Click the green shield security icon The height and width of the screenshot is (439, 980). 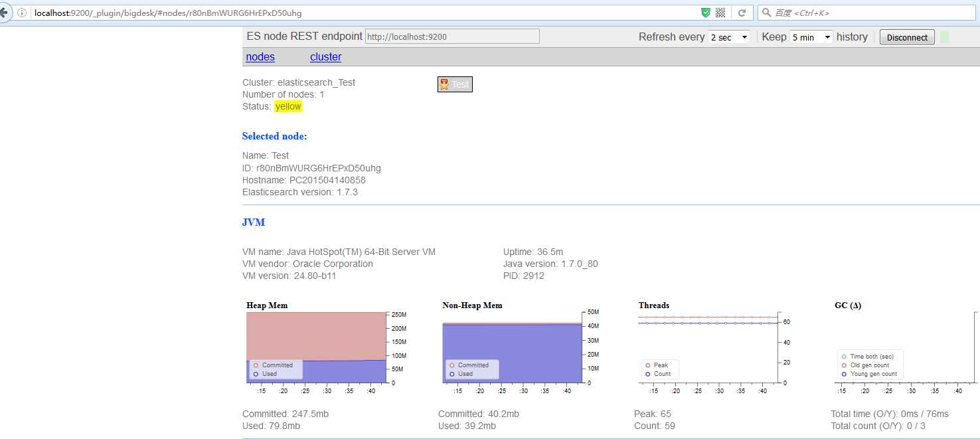706,13
